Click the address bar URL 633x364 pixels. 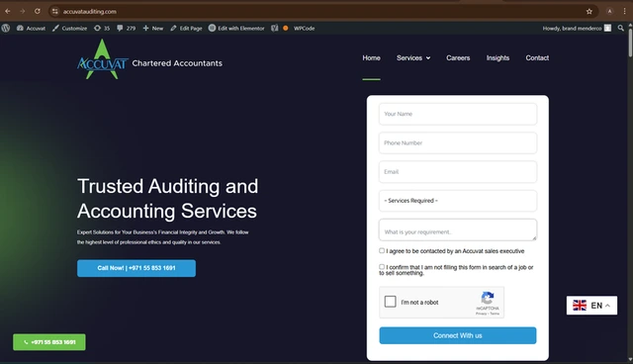click(90, 12)
